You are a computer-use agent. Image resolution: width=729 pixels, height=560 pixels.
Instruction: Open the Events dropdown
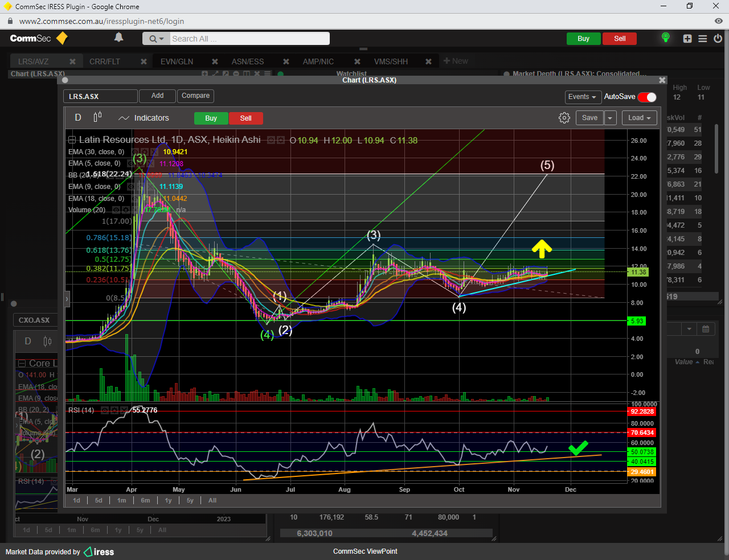tap(582, 97)
